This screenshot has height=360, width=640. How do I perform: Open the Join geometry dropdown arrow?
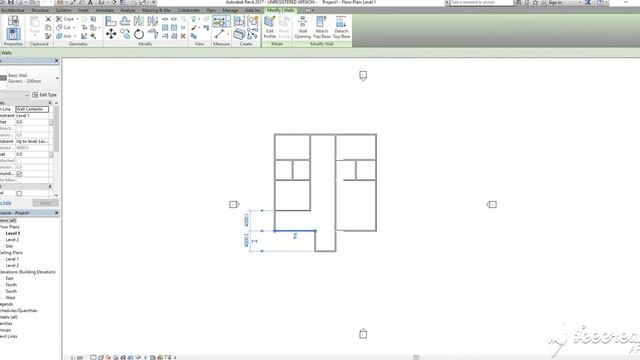coord(75,36)
